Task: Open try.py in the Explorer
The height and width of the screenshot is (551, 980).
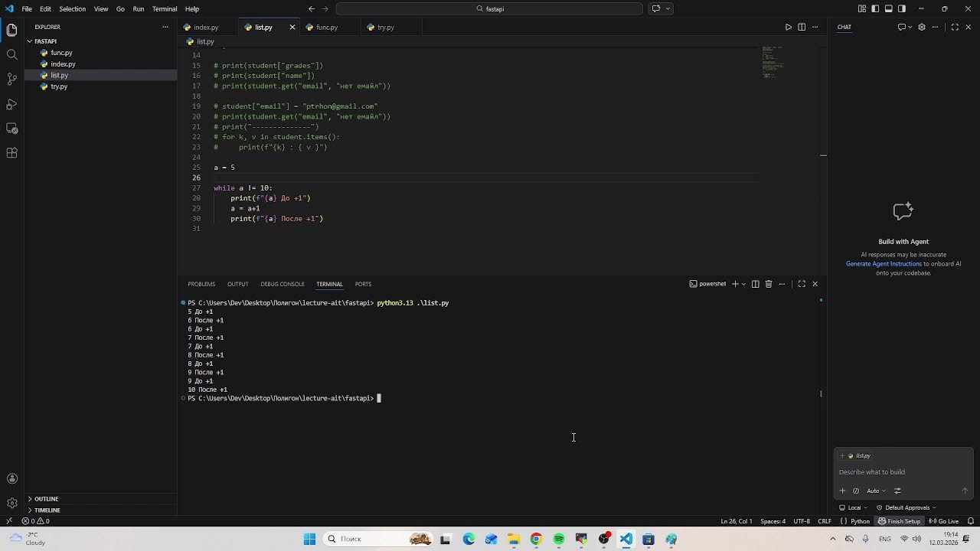Action: pyautogui.click(x=59, y=86)
